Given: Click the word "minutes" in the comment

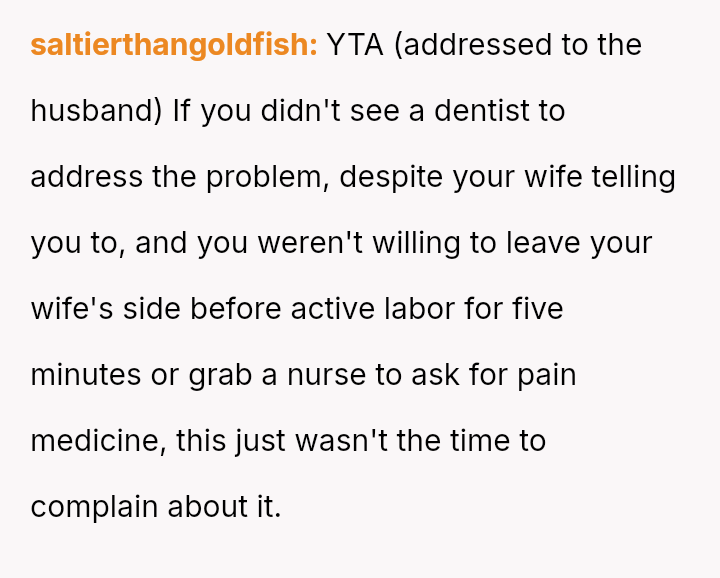Looking at the screenshot, I should (86, 375).
